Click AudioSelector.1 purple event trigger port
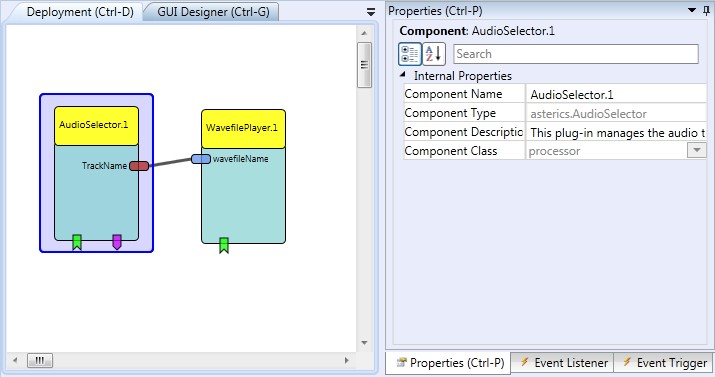Viewport: 715px width, 377px height. (117, 242)
